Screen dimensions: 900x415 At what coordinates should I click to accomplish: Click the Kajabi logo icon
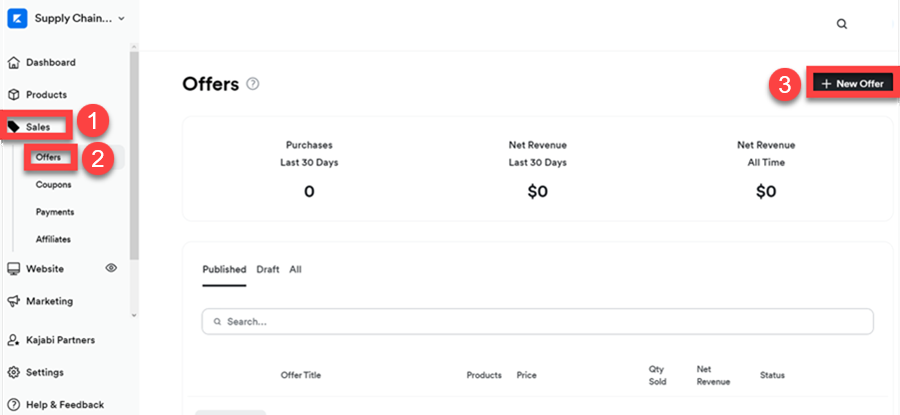[x=17, y=18]
